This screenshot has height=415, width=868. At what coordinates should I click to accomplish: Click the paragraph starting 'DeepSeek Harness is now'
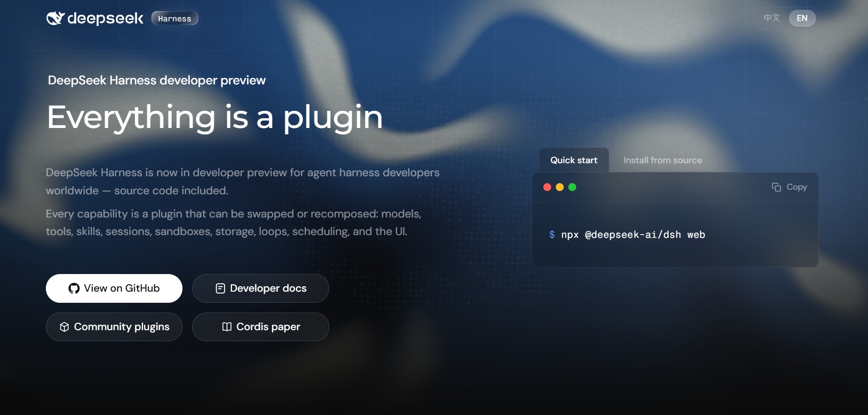[x=243, y=181]
